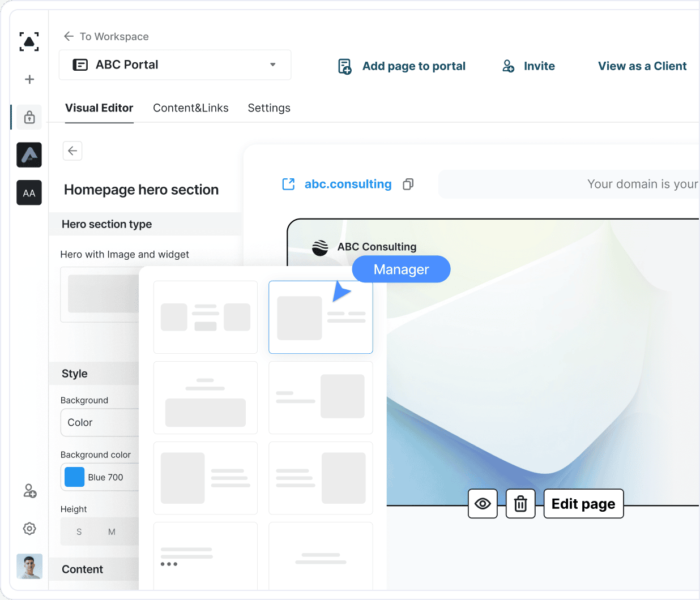Viewport: 700px width, 600px height.
Task: Click the ABC Consulting logo in preview
Action: (320, 247)
